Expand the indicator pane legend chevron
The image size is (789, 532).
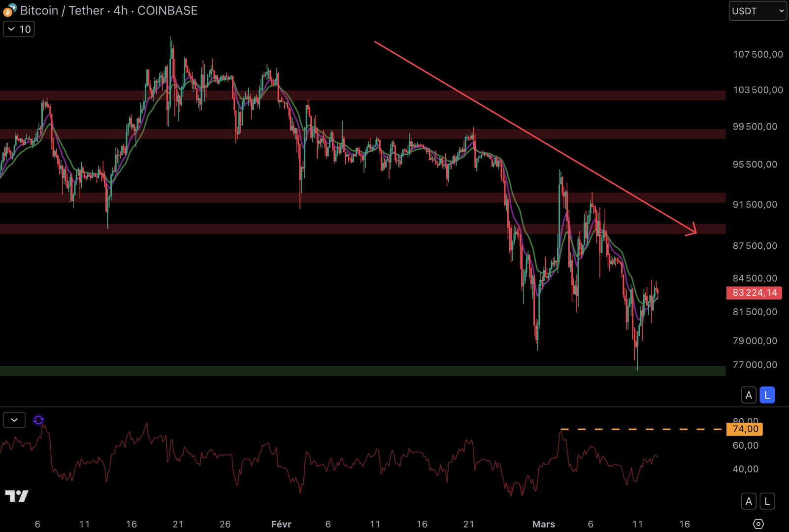tap(14, 420)
